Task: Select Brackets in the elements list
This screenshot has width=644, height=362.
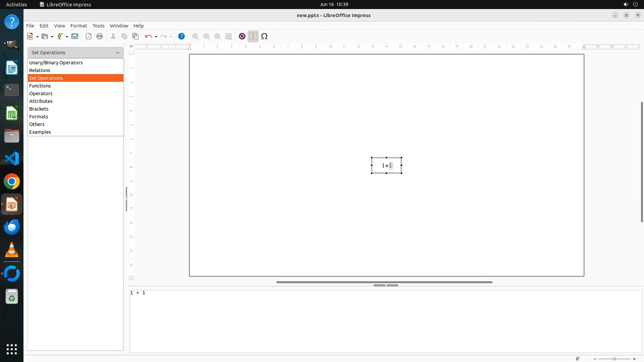Action: coord(39,109)
